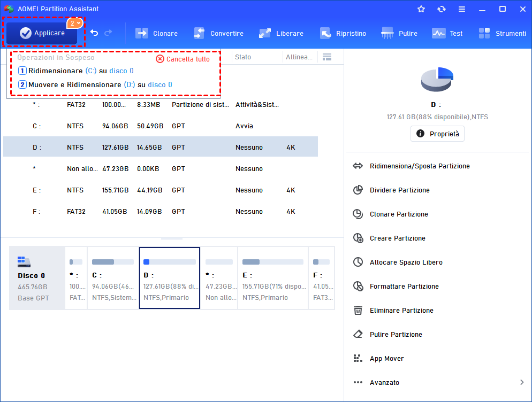
Task: Select the 47.23GB unallocated space row
Action: pos(161,169)
